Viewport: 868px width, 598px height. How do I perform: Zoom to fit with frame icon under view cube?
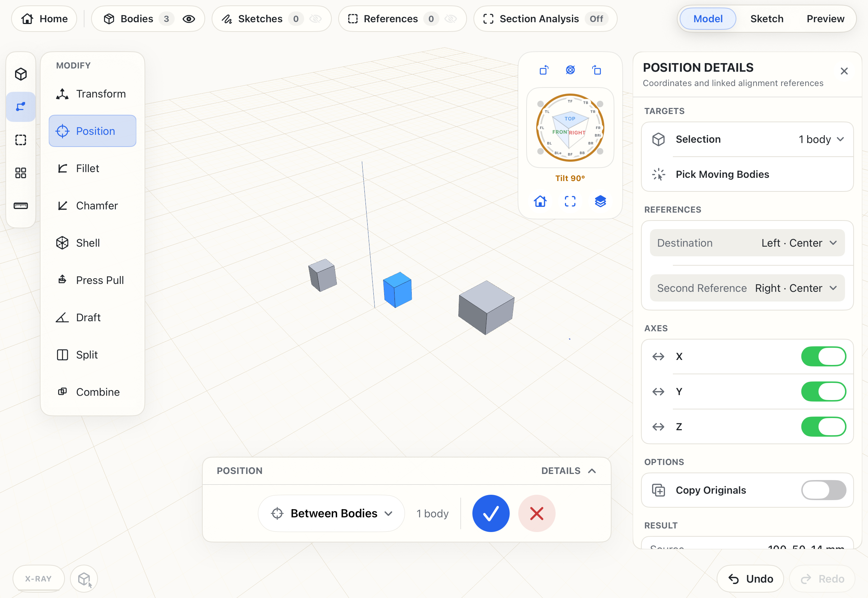pos(570,201)
